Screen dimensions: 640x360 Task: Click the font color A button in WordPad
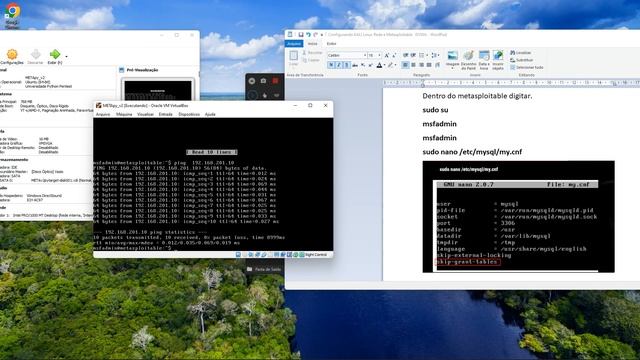[x=379, y=65]
